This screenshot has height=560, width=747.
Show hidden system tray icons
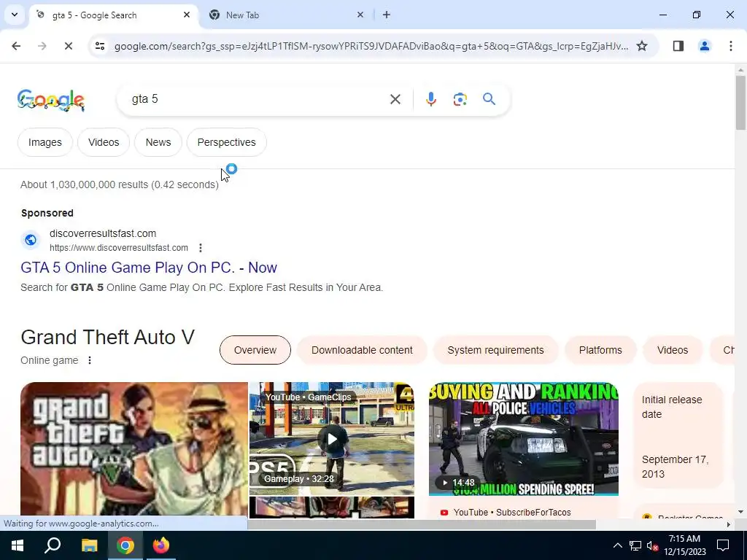click(617, 545)
